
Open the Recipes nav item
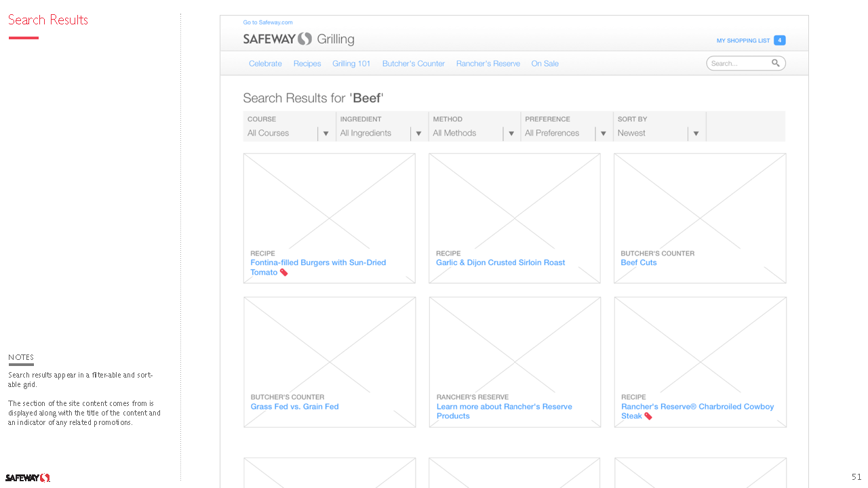(307, 64)
